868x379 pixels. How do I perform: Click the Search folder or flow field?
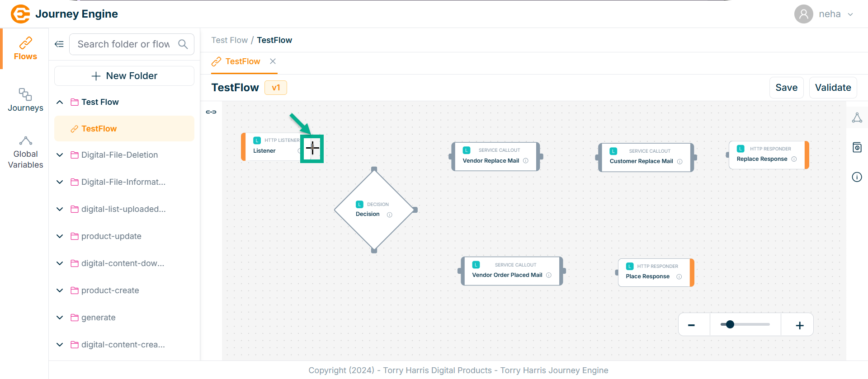tap(123, 44)
